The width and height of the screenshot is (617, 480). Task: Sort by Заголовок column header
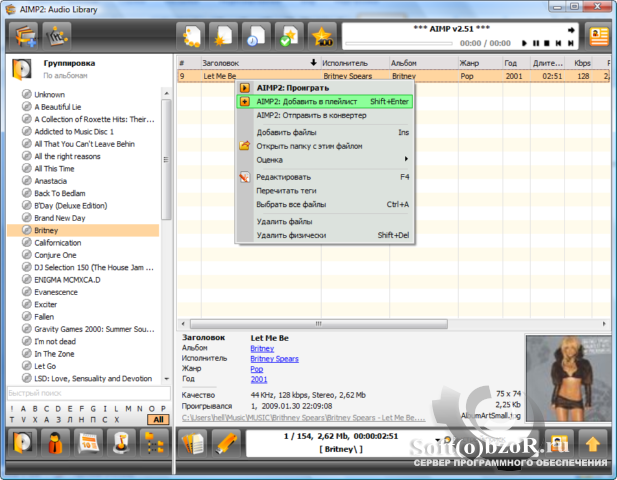click(260, 63)
